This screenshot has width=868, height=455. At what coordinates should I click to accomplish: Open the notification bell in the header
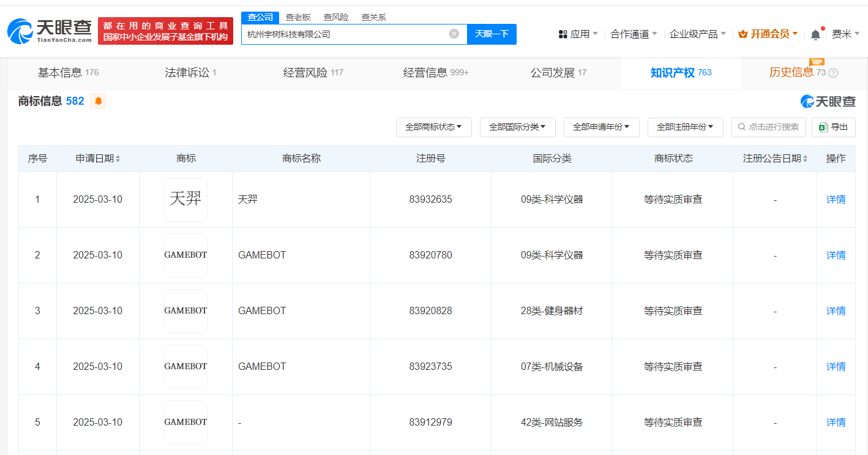coord(815,34)
